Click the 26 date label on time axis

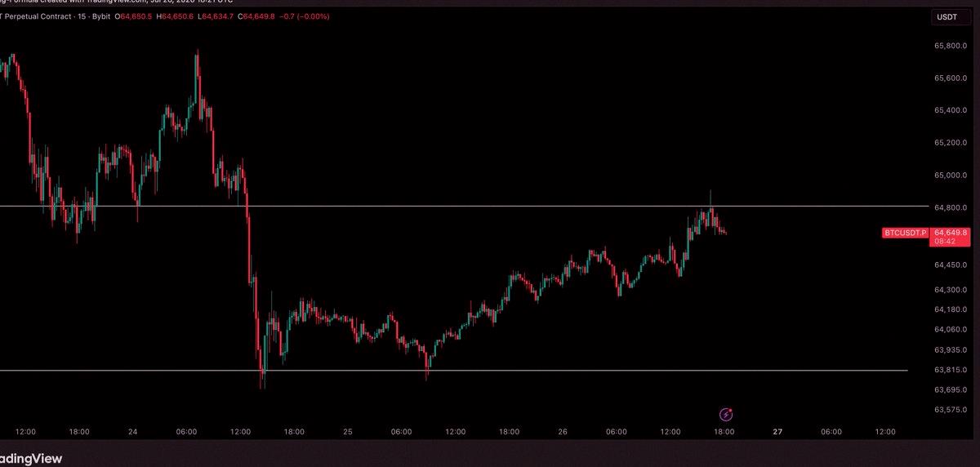click(563, 431)
